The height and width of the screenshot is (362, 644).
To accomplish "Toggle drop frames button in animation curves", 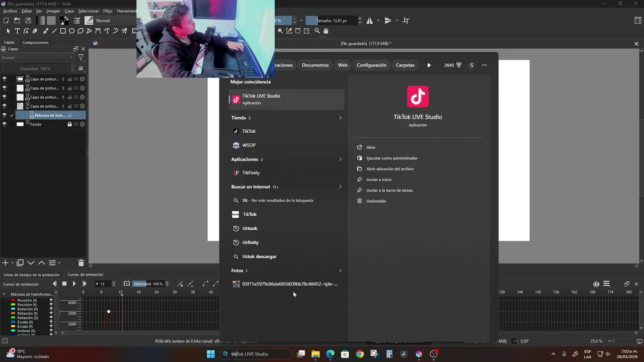I will (127, 284).
